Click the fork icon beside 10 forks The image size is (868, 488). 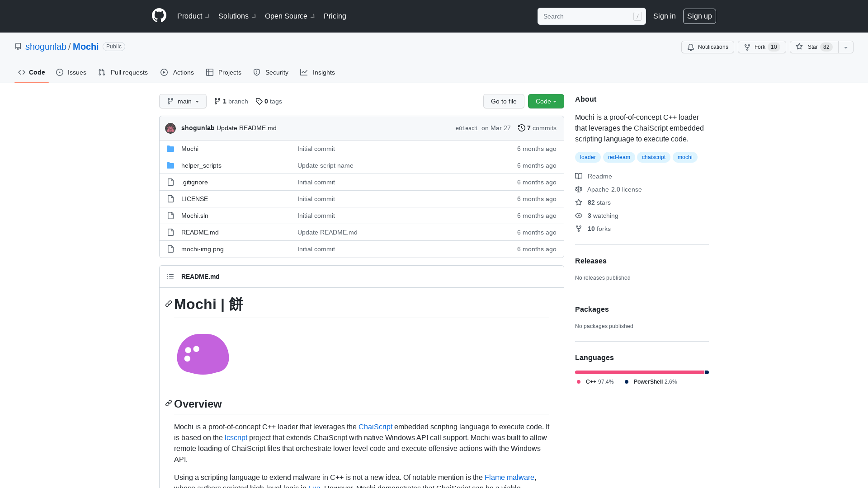click(x=579, y=229)
